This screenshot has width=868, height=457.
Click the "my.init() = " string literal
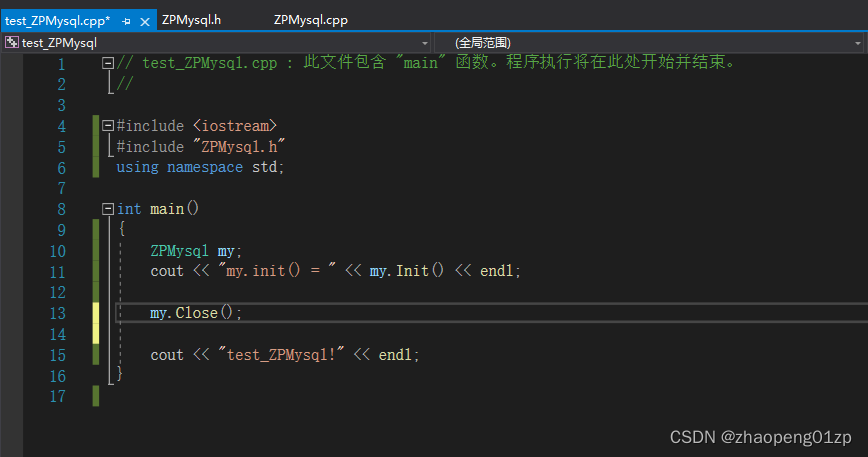(277, 271)
